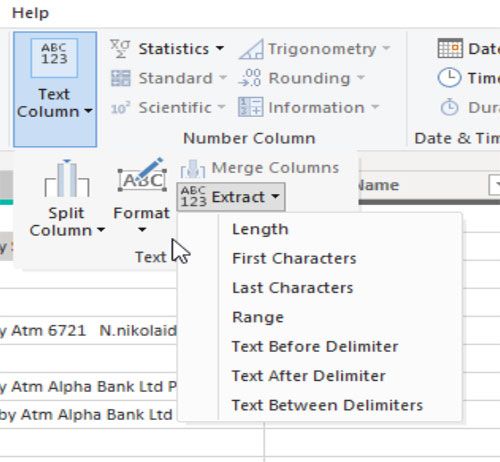Click the Rounding decimal icon
This screenshot has width=500, height=462.
[x=250, y=78]
